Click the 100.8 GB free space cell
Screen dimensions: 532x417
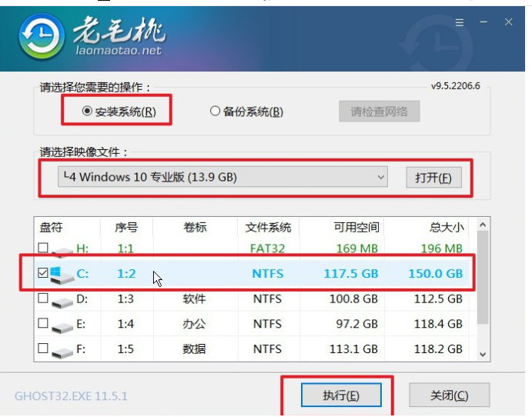353,299
